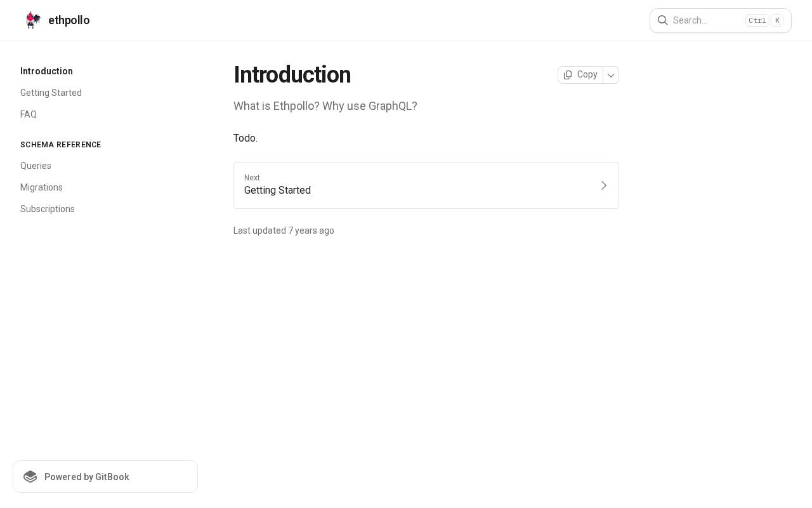Open the Getting Started sidebar page

coord(51,93)
